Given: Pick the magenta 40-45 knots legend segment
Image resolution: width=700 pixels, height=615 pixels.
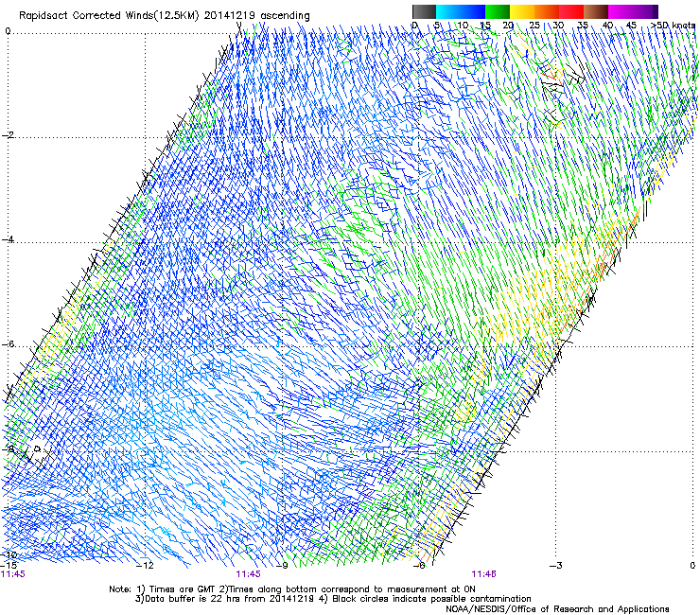Looking at the screenshot, I should click(x=621, y=11).
